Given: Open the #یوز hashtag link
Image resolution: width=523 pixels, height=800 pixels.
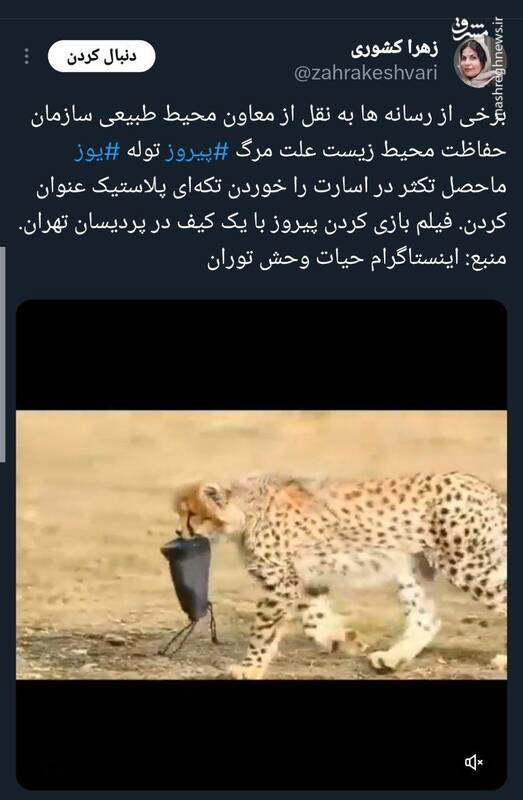Looking at the screenshot, I should coord(97,152).
